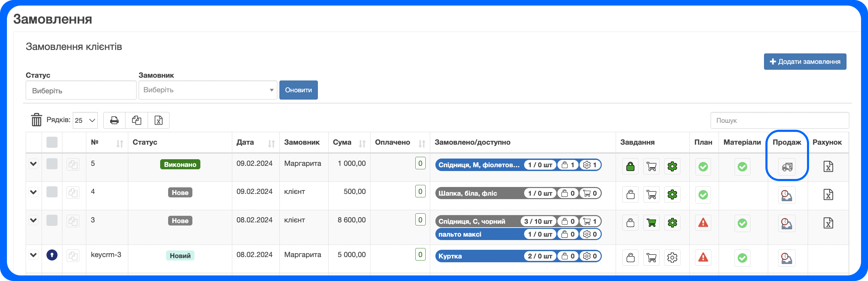
Task: Select the checkbox for order 4
Action: click(x=52, y=192)
